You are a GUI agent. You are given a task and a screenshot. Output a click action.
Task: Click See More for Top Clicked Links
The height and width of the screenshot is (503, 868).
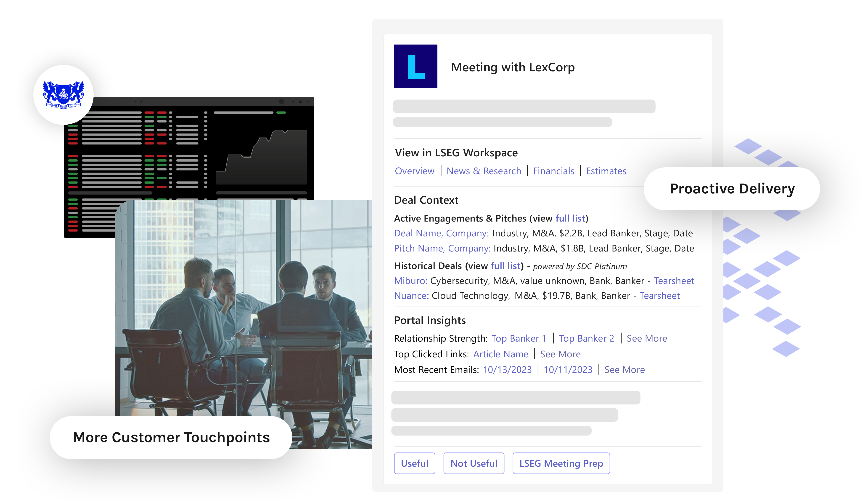[560, 354]
